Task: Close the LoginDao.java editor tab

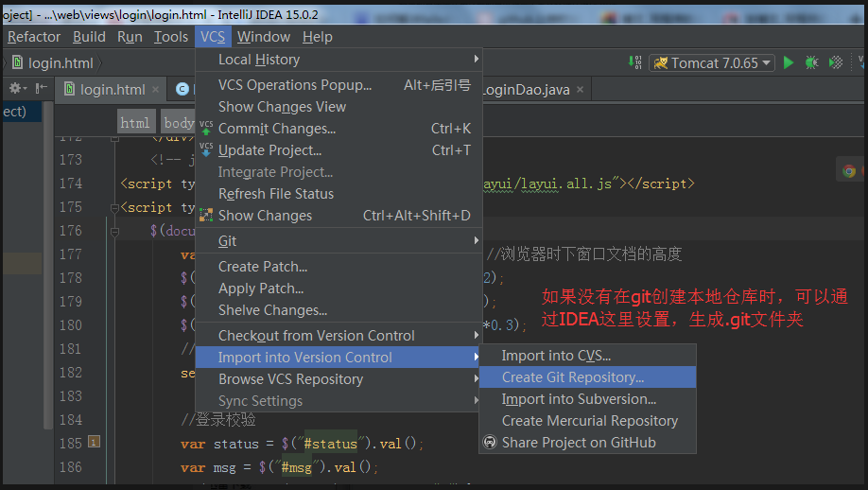Action: [x=580, y=90]
